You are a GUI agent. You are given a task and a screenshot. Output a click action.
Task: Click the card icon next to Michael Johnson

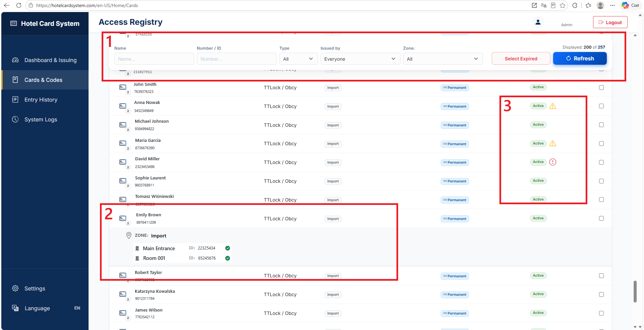[123, 125]
